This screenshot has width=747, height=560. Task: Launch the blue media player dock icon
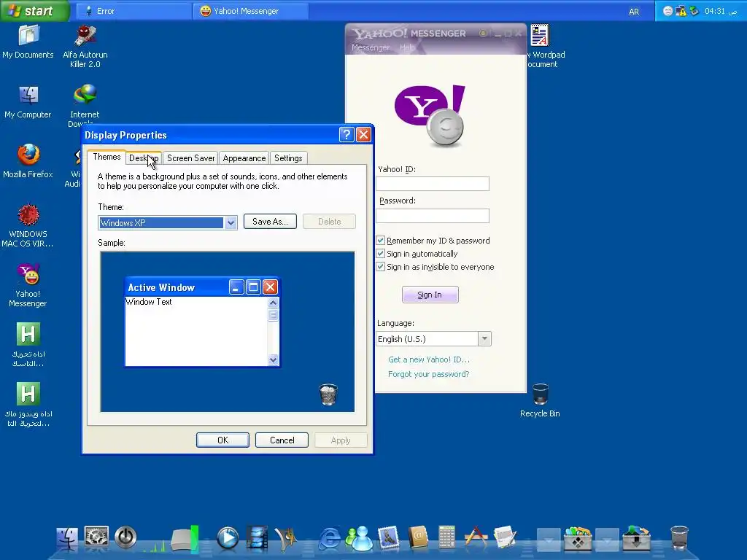228,538
